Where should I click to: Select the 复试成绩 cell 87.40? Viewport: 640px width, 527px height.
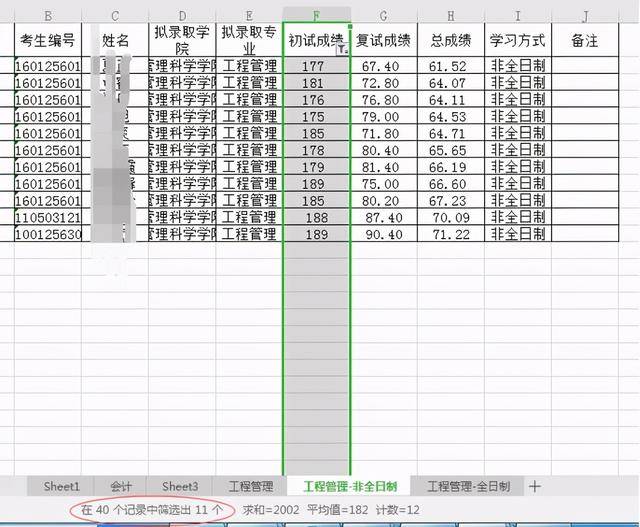384,217
